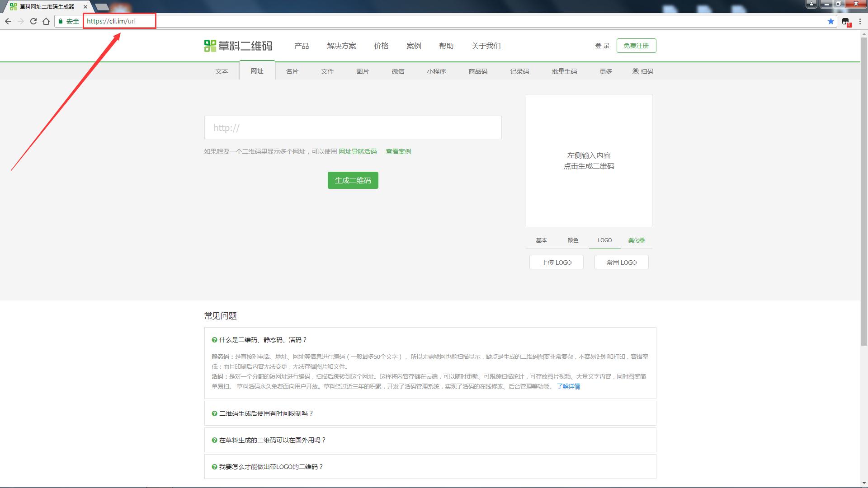Open the 网址导航活码 link
Image resolution: width=868 pixels, height=488 pixels.
click(x=358, y=151)
